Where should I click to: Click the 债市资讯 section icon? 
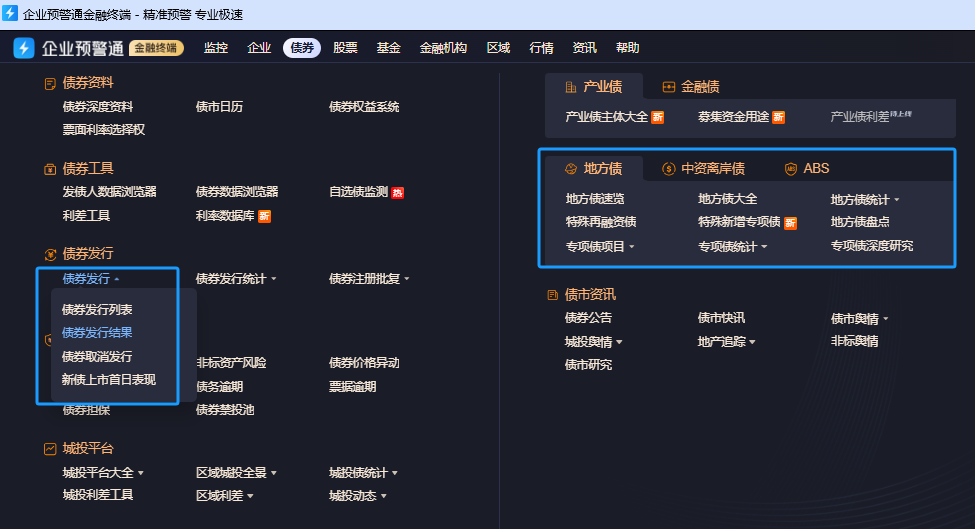click(x=552, y=295)
